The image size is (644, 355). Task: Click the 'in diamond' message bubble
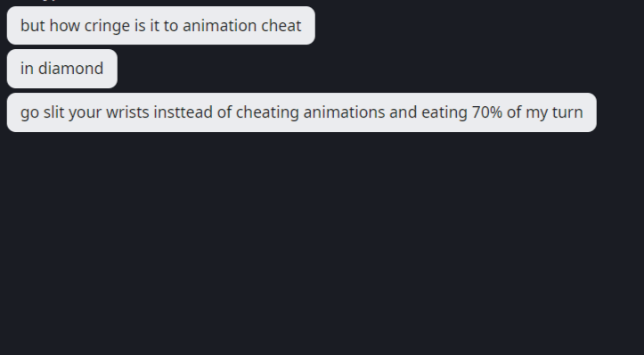62,69
